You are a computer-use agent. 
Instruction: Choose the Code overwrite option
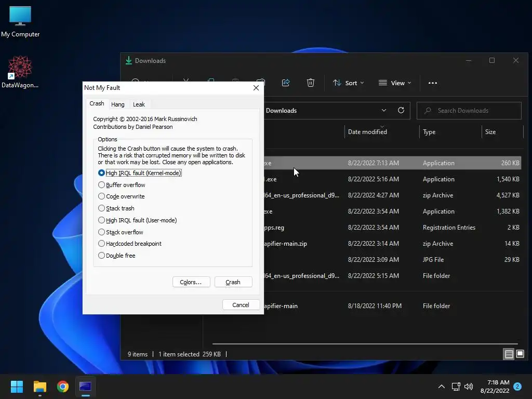tap(121, 196)
